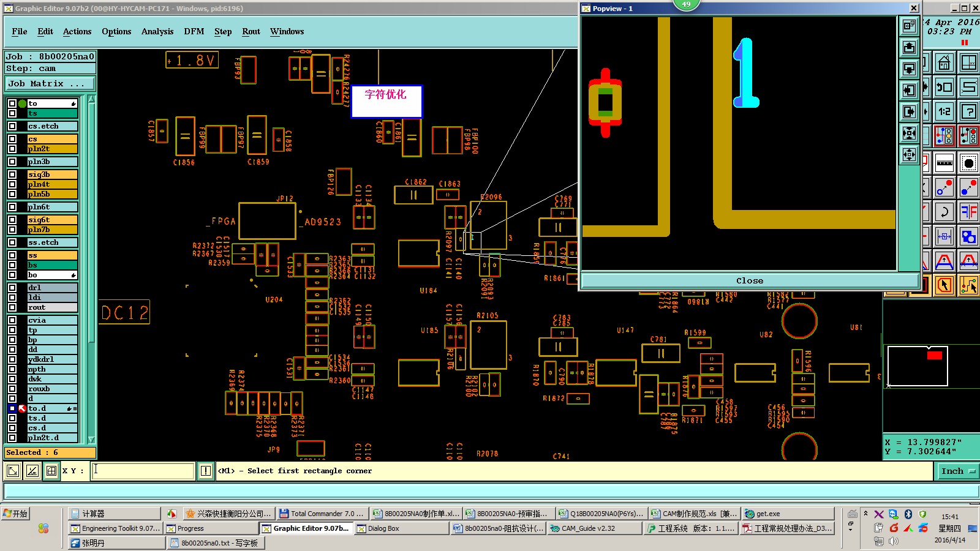Pan the Popview down

[909, 69]
